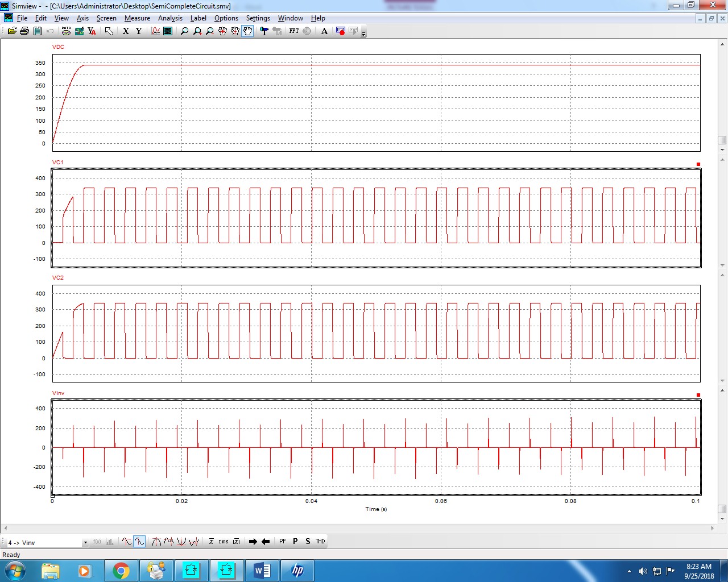Open the Options menu
This screenshot has height=582, width=728.
pyautogui.click(x=226, y=18)
